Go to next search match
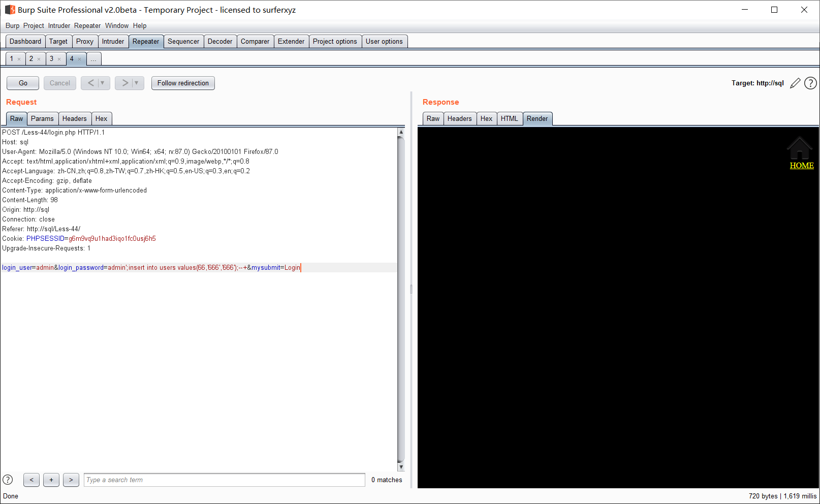Image resolution: width=820 pixels, height=504 pixels. coord(71,480)
